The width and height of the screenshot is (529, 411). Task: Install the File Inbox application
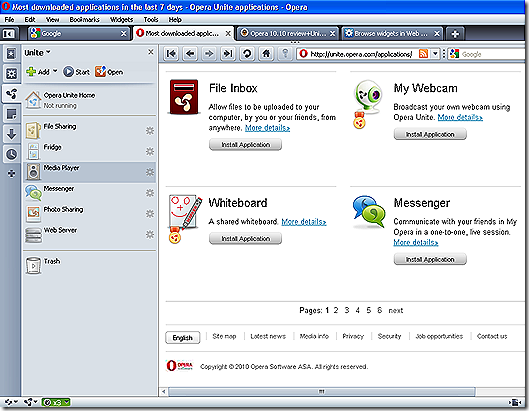pyautogui.click(x=245, y=145)
